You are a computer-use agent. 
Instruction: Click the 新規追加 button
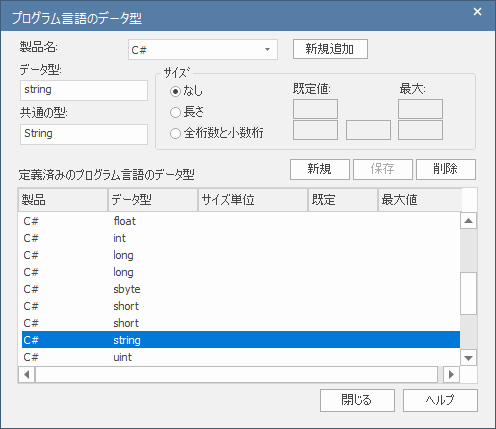pos(330,49)
